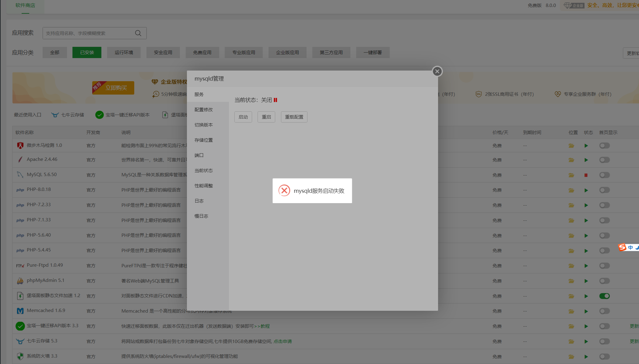Focus the 应用搜索 input field

(94, 33)
